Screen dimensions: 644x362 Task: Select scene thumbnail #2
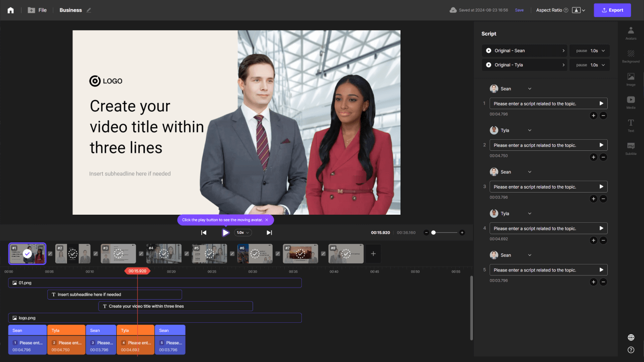click(x=72, y=254)
